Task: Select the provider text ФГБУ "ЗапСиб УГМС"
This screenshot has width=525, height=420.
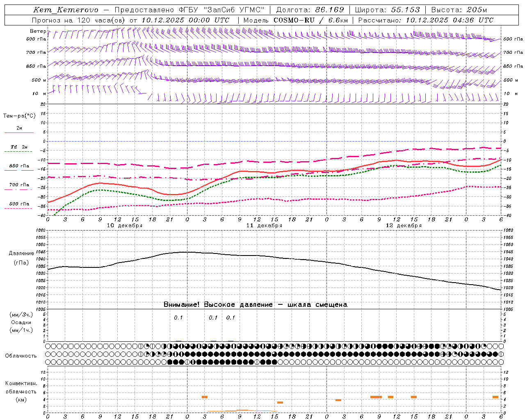Action: click(221, 10)
